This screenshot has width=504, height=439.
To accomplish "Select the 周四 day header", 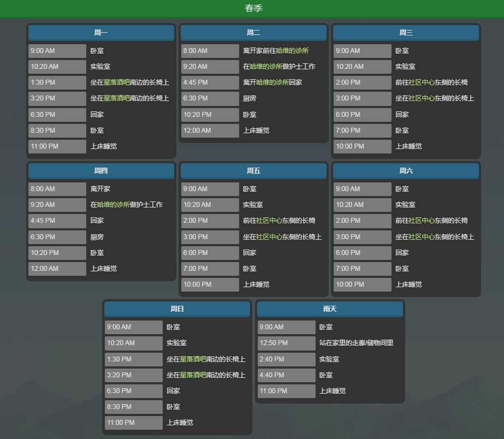I will pos(101,171).
